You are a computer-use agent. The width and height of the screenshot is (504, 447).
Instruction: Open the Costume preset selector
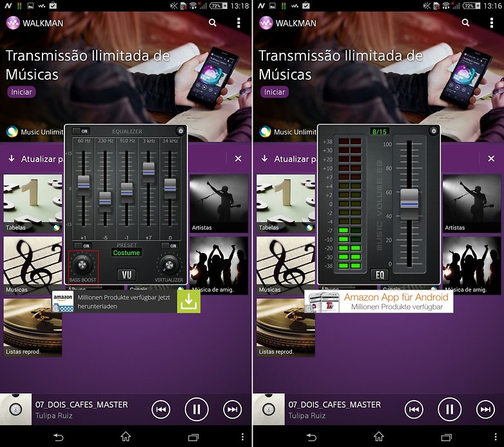coord(126,252)
